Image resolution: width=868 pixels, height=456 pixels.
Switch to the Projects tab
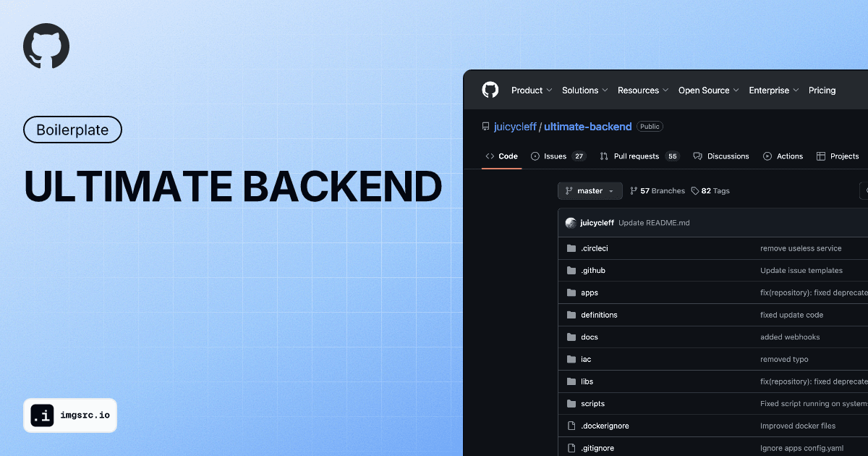tap(838, 156)
